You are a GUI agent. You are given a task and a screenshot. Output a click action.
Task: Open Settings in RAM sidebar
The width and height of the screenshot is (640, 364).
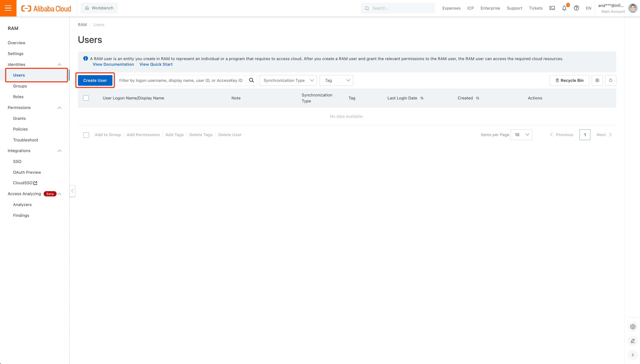(16, 54)
